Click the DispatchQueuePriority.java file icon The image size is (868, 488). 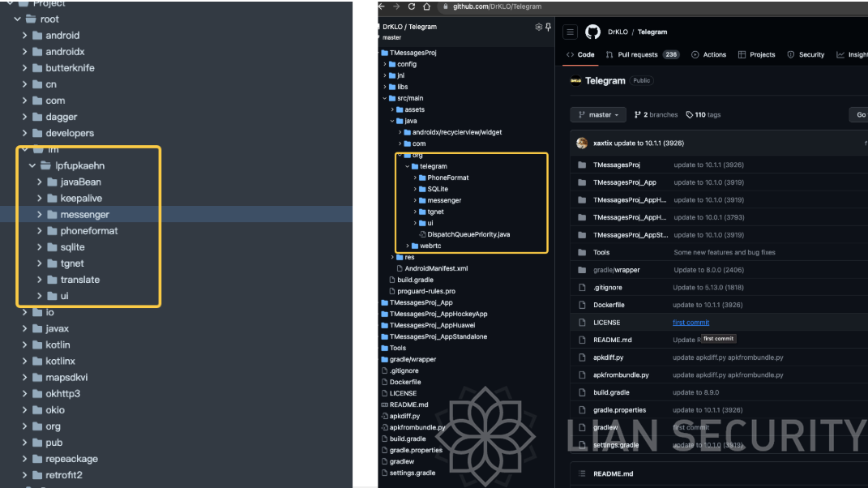click(x=422, y=234)
